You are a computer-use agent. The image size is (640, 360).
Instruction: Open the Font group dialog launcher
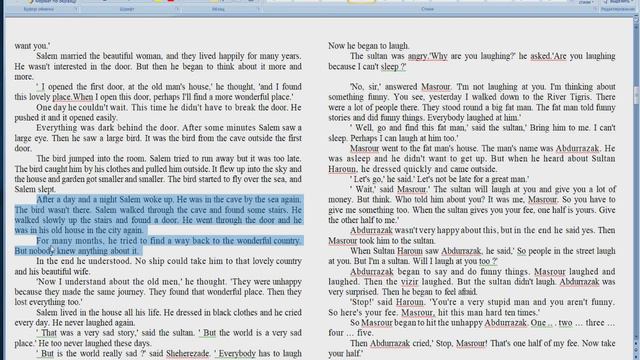(x=177, y=9)
